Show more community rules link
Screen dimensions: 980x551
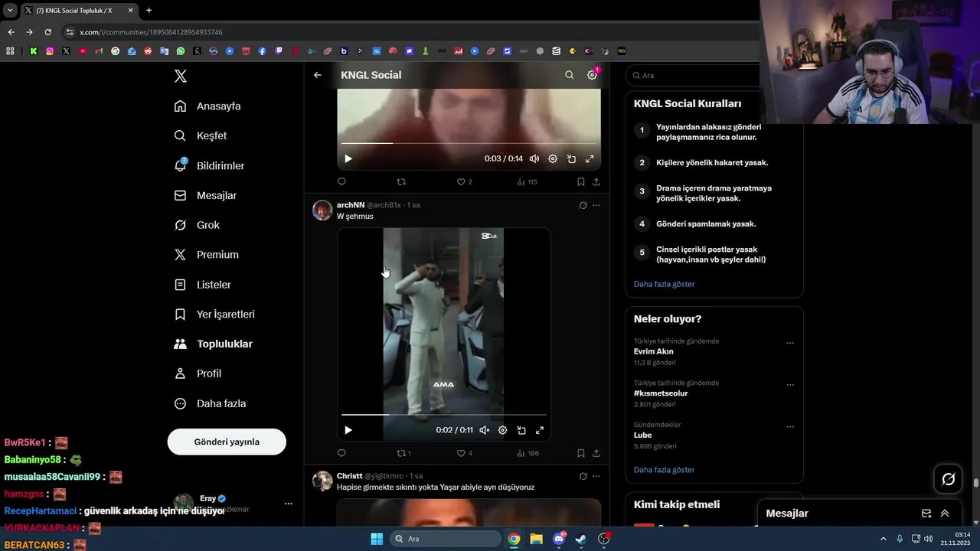click(664, 284)
